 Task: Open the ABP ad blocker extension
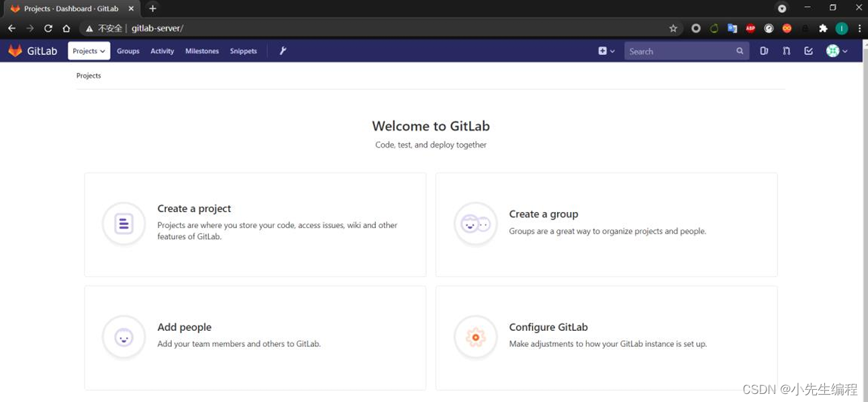(751, 28)
